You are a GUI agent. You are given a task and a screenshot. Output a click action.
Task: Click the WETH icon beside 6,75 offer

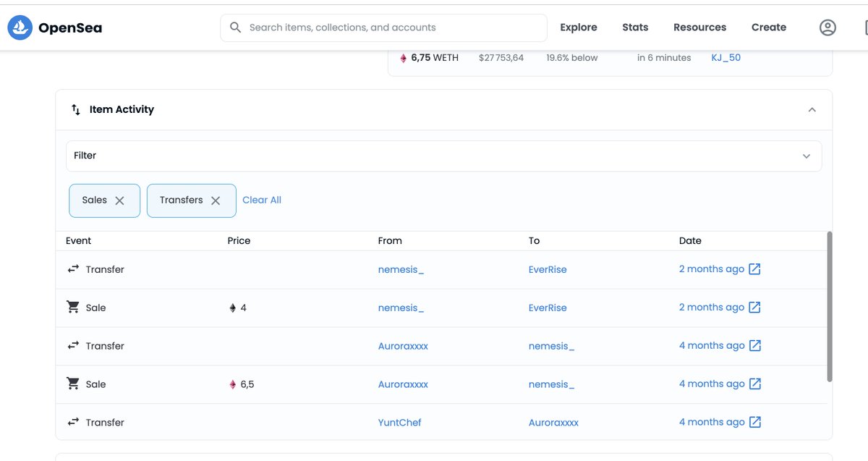click(x=403, y=58)
